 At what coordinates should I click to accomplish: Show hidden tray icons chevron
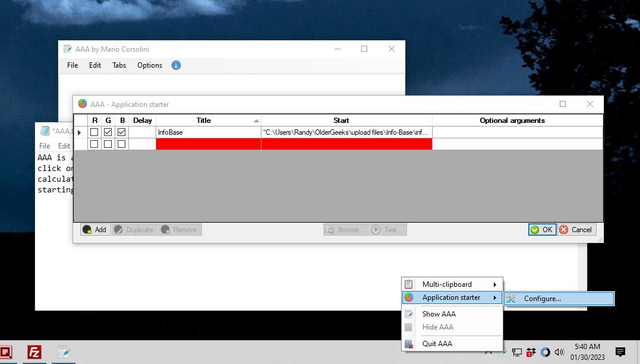[x=488, y=352]
